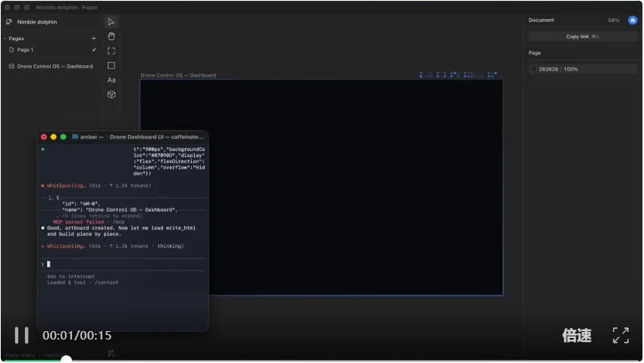644x363 pixels.
Task: Click the blue user avatar icon
Action: (x=632, y=20)
